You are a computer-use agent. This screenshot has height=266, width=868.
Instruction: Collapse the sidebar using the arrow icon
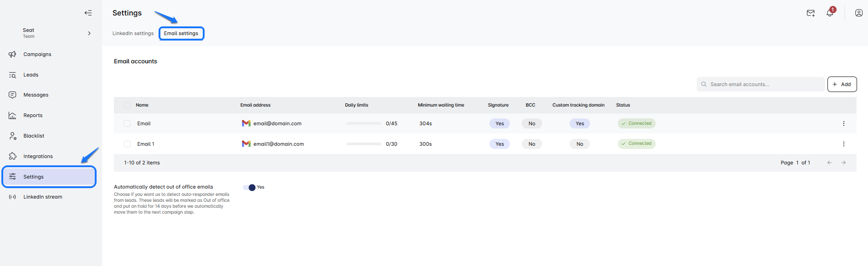(88, 13)
